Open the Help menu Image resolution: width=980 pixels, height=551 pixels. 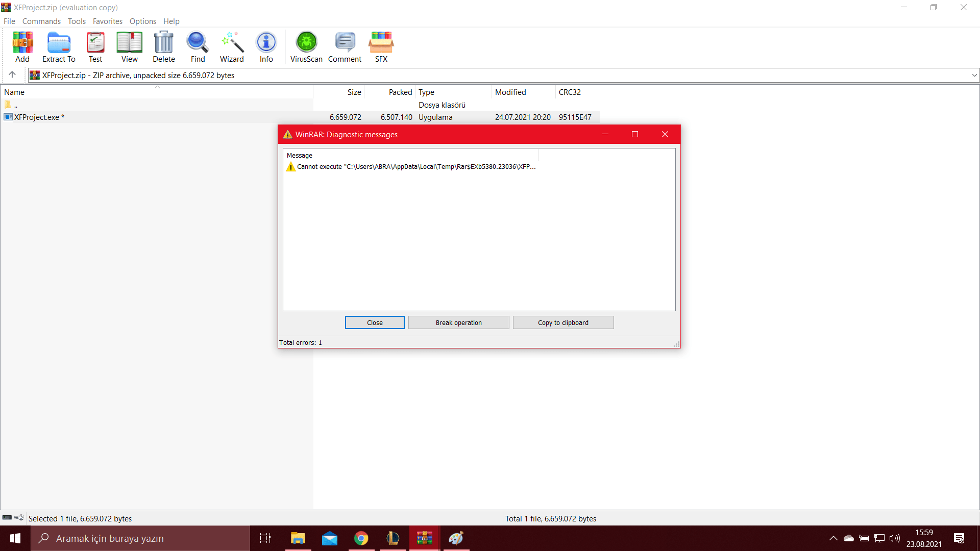(x=171, y=21)
